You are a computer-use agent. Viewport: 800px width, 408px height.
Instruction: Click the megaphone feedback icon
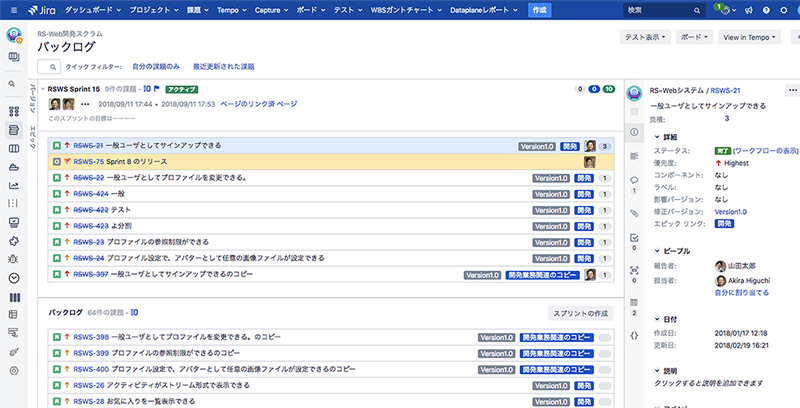[748, 10]
